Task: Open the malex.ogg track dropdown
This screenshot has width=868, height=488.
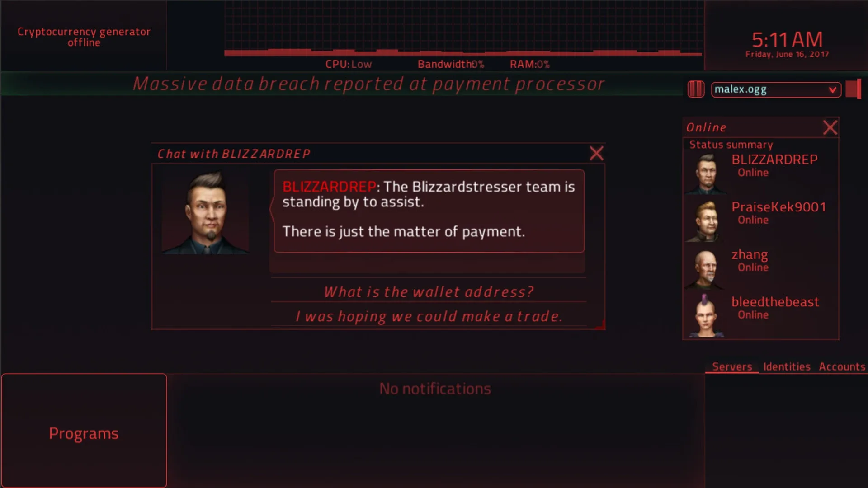Action: 776,89
